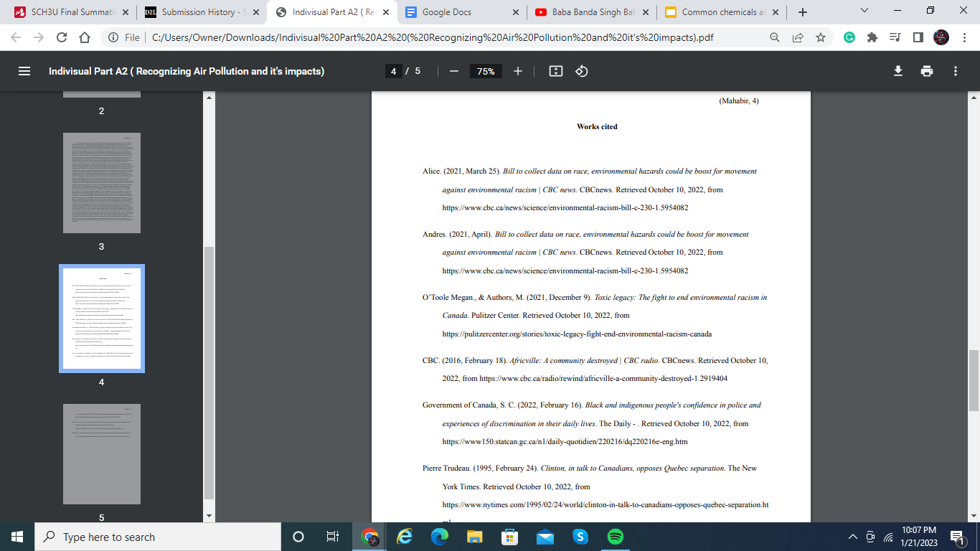Click the file URL in the address bar

[433, 37]
